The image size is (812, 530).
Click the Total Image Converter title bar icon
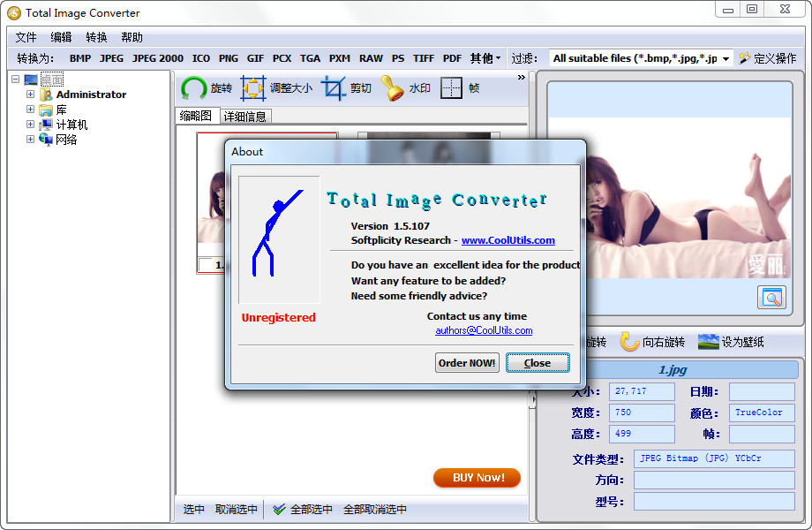[14, 13]
